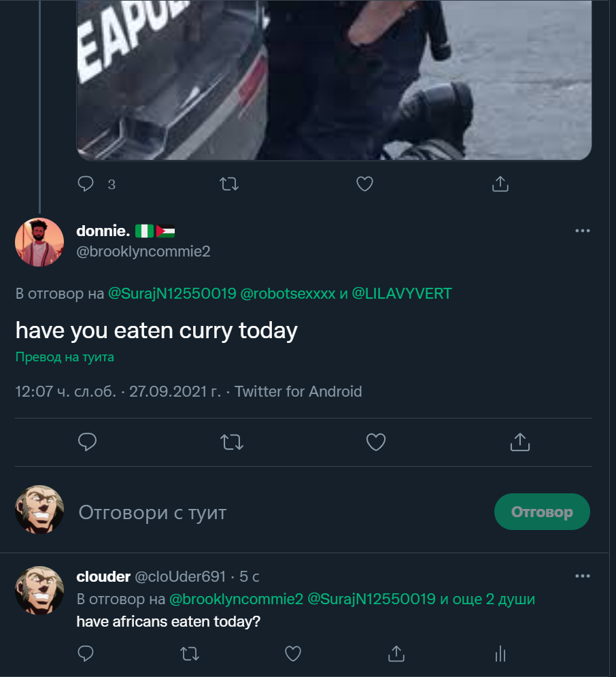Open more options for donnie's tweet
The image size is (616, 677).
pyautogui.click(x=583, y=231)
